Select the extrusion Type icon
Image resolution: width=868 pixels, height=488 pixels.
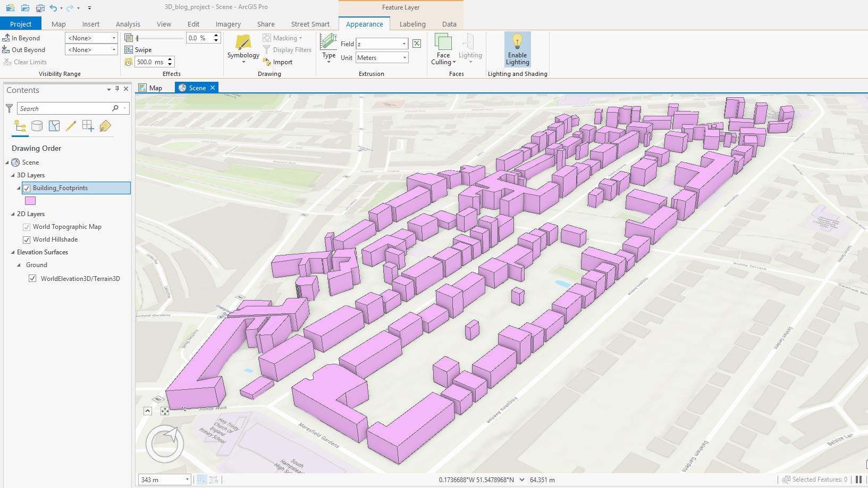pyautogui.click(x=328, y=41)
